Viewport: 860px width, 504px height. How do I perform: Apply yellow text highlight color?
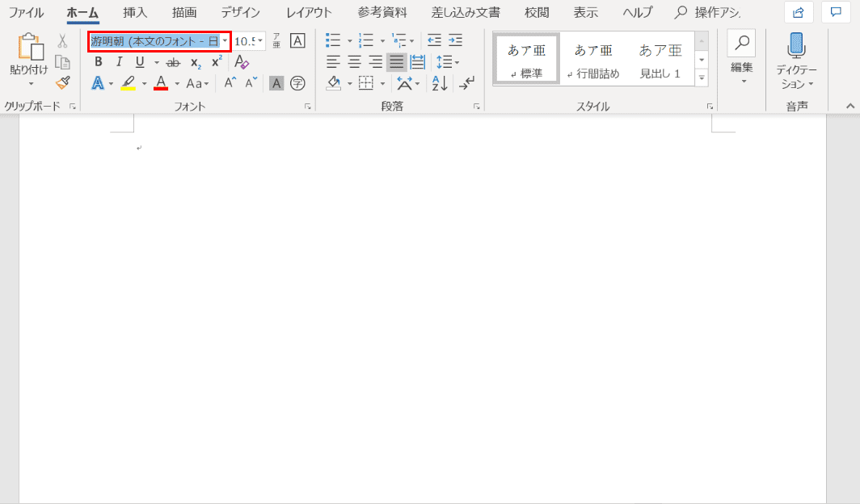(129, 83)
